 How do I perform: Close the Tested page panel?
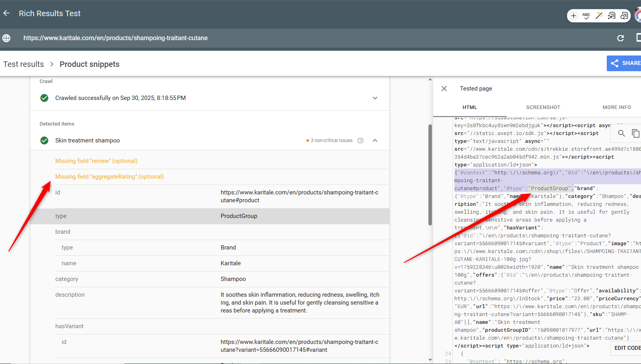tap(444, 89)
